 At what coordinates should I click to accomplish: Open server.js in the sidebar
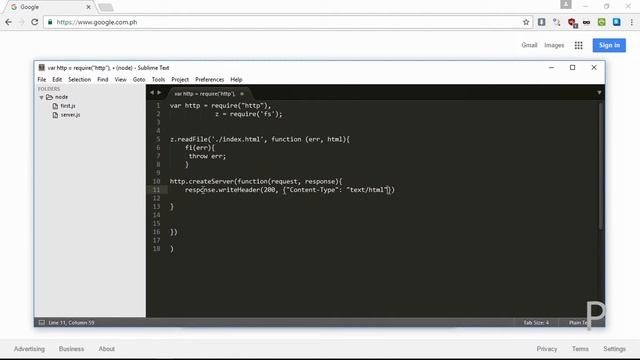tap(70, 115)
